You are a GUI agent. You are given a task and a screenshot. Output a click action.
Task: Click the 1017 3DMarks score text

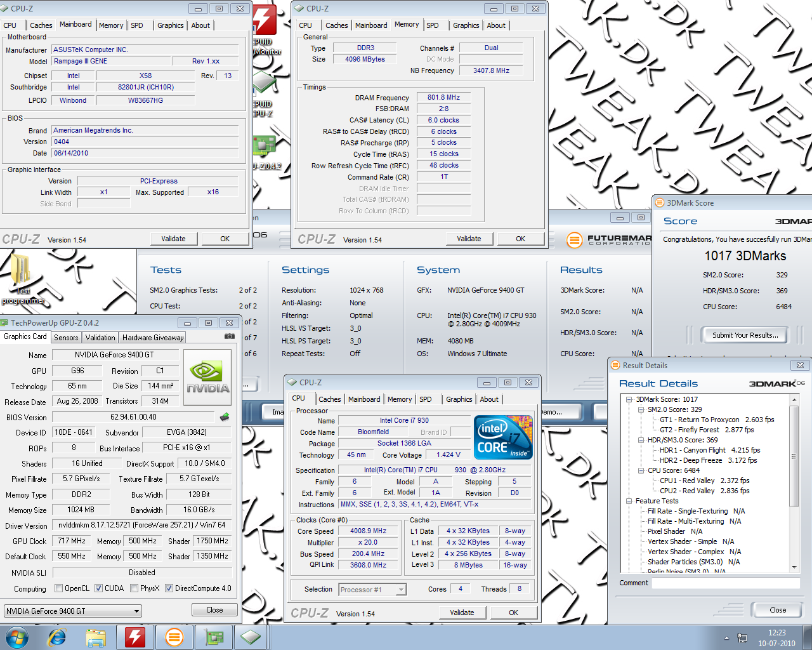tap(745, 256)
